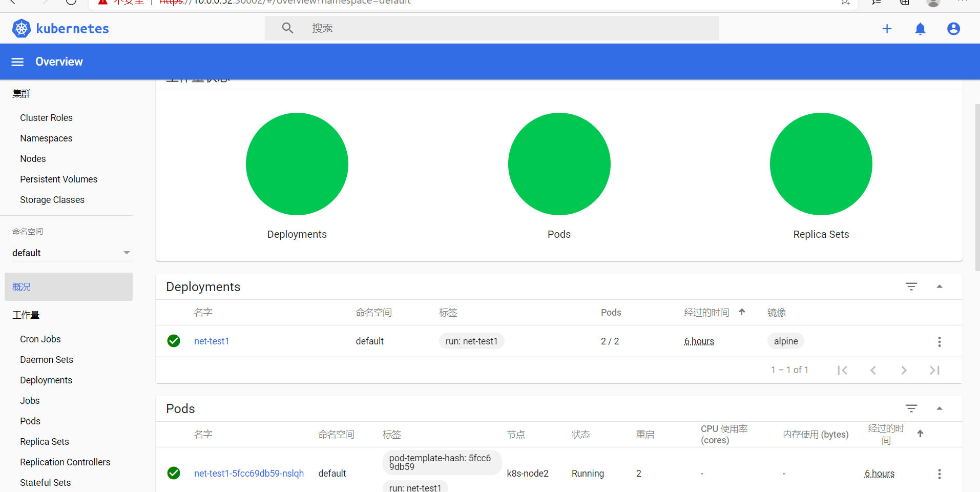Screen dimensions: 980x492
Task: Click the Deployments status green circle
Action: point(297,164)
